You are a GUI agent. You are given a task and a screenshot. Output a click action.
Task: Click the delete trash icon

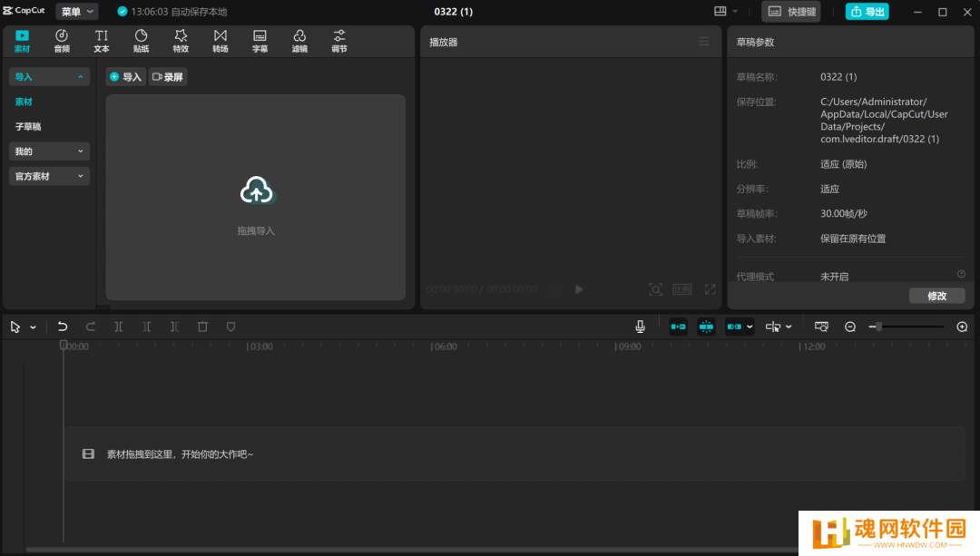(x=202, y=327)
